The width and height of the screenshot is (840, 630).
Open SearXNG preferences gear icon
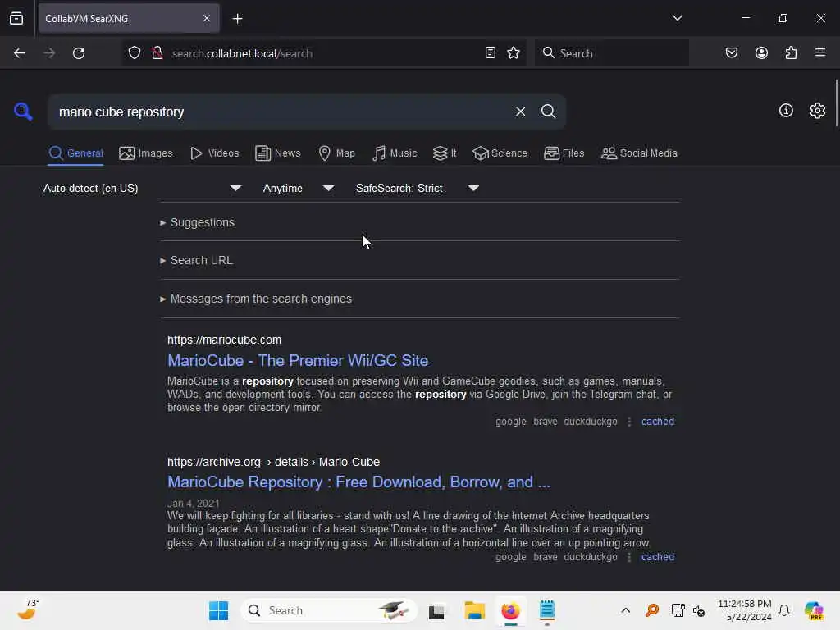pyautogui.click(x=817, y=111)
